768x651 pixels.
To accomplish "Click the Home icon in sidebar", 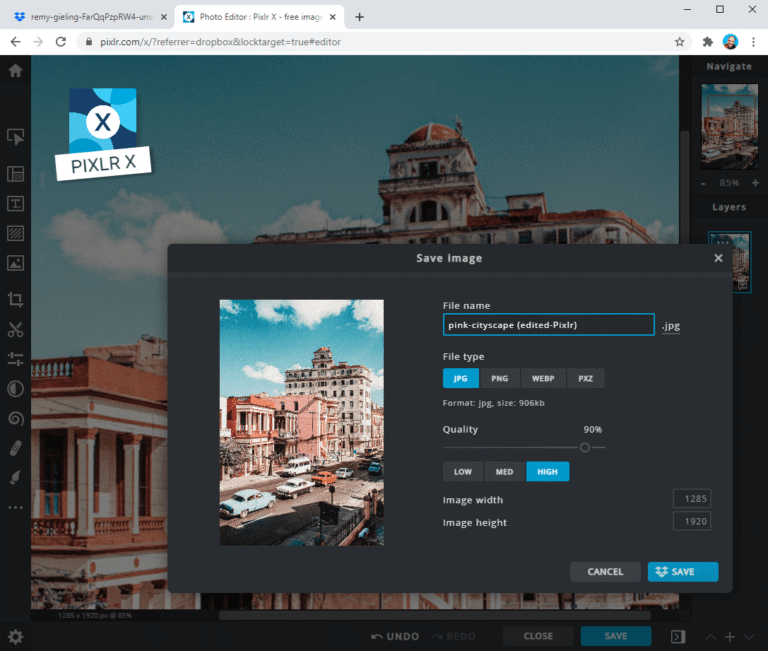I will click(x=15, y=70).
